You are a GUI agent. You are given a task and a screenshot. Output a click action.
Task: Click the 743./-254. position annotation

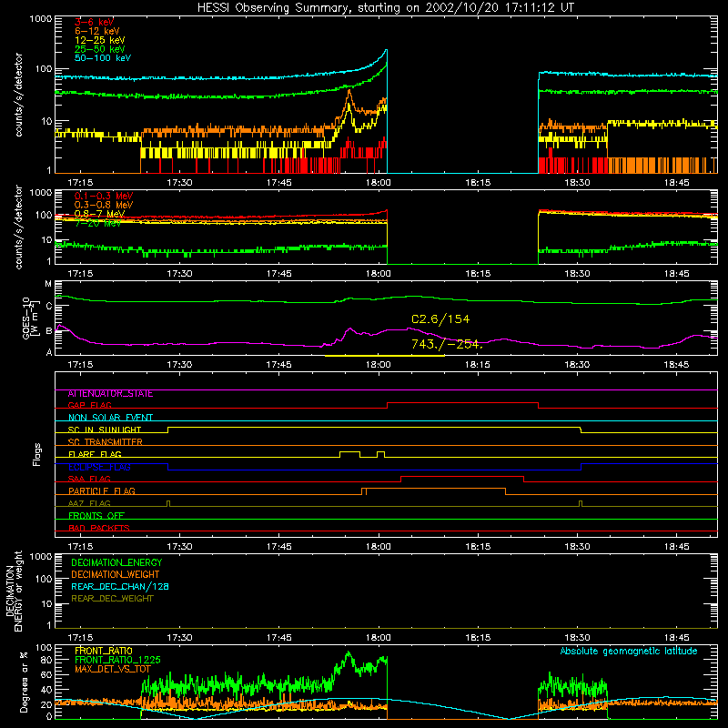pyautogui.click(x=447, y=344)
